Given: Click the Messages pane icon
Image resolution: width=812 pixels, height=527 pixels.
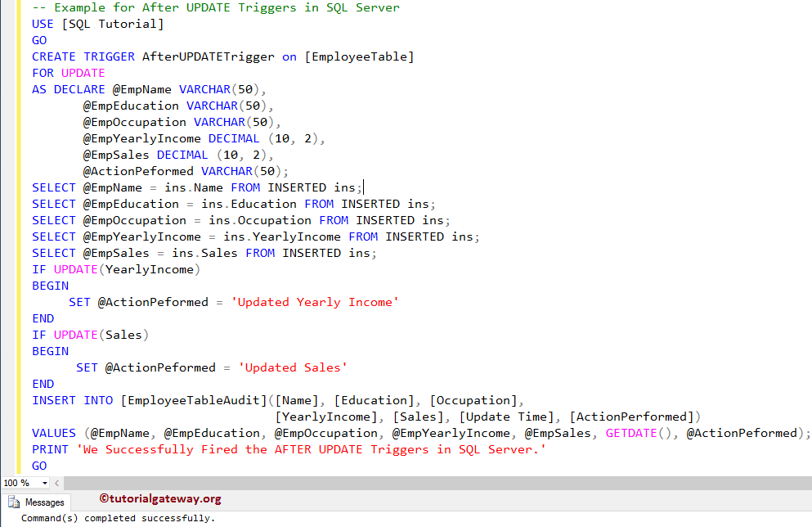Looking at the screenshot, I should [15, 502].
